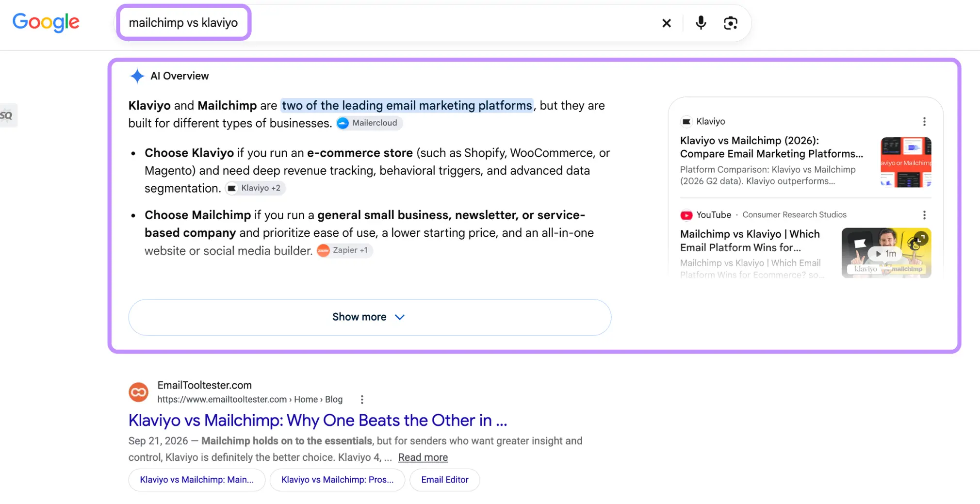Start voice search with microphone icon
This screenshot has width=980, height=504.
tap(701, 23)
